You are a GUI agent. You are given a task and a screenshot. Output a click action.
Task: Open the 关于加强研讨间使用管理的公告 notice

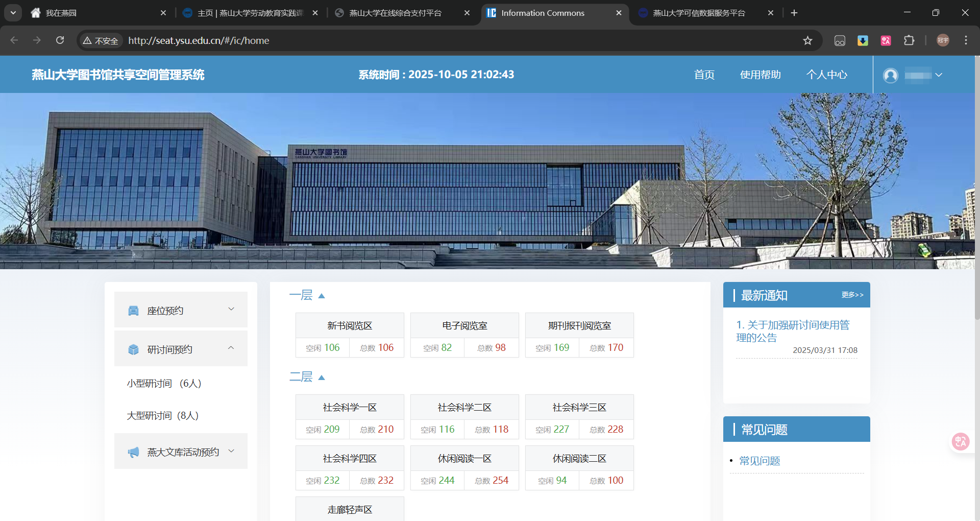pos(792,331)
